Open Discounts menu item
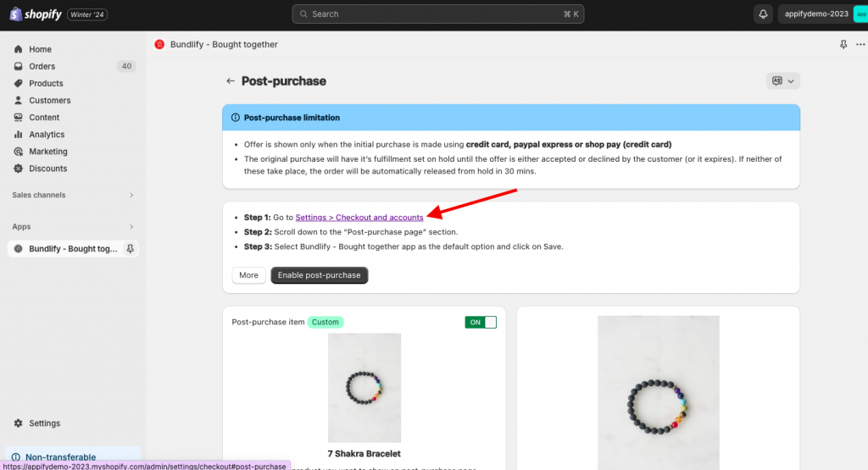Image resolution: width=868 pixels, height=470 pixels. coord(47,169)
